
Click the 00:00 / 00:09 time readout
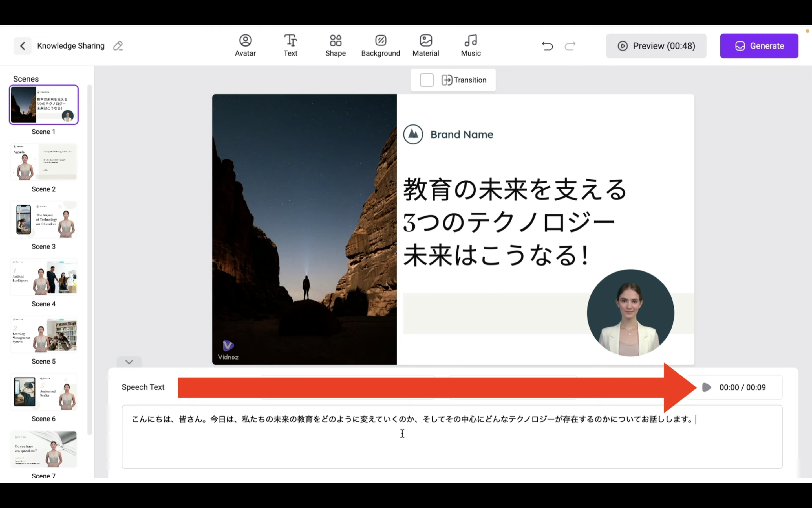(742, 387)
